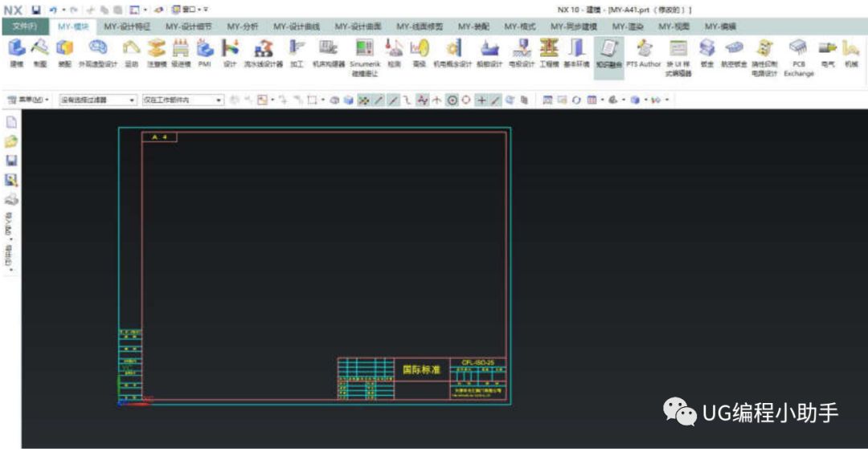The height and width of the screenshot is (452, 868).
Task: Launch Sinumerik 碰撞避让 module
Action: [365, 58]
